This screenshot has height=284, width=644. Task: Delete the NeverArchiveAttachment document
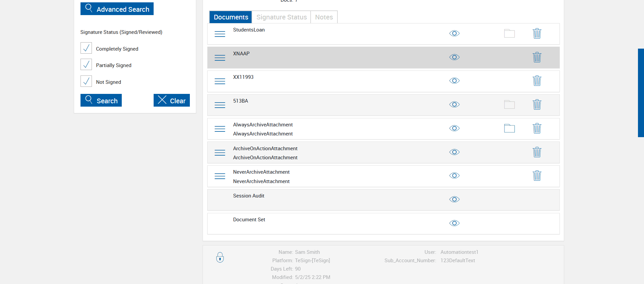pyautogui.click(x=537, y=176)
